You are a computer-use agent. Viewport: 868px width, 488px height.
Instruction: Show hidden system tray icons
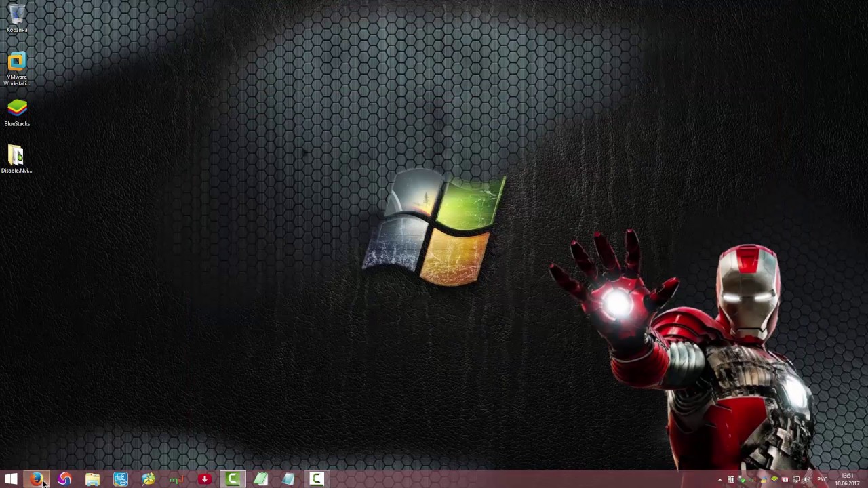click(720, 480)
